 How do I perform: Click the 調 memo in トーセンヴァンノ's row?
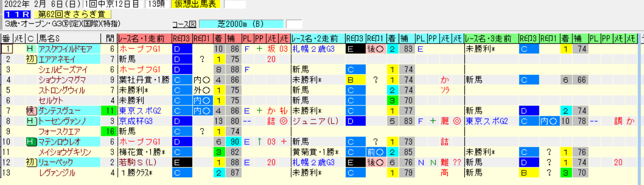619,121
